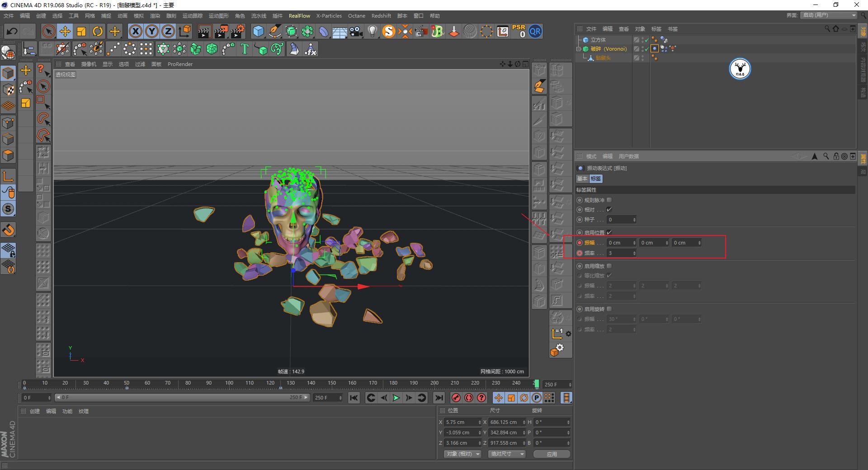The image size is (868, 470).
Task: Click the green checkmark to disable 破碎 (Voronoi)
Action: 646,49
